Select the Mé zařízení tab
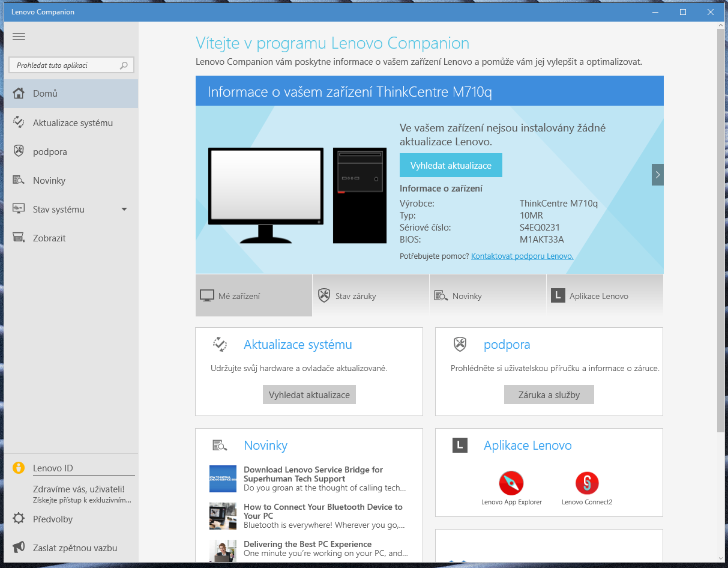 tap(254, 295)
